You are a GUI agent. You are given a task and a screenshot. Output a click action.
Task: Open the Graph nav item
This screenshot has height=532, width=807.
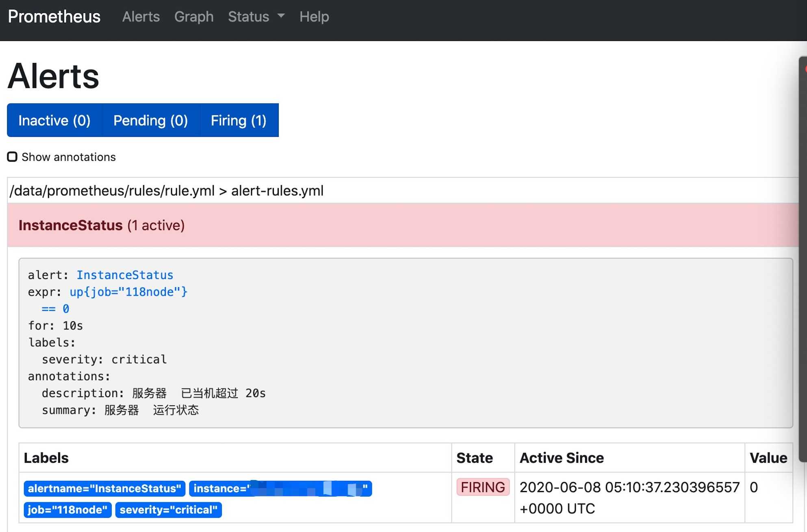click(x=194, y=17)
